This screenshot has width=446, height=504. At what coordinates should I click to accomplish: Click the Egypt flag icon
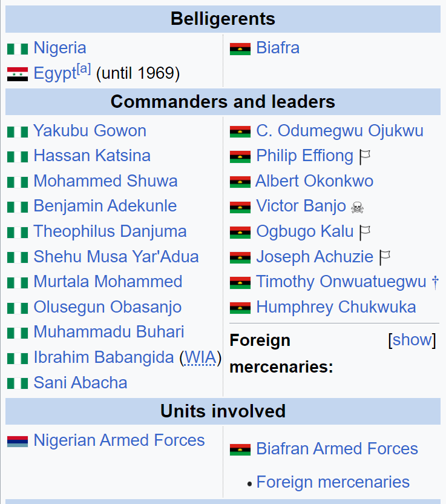tap(18, 74)
